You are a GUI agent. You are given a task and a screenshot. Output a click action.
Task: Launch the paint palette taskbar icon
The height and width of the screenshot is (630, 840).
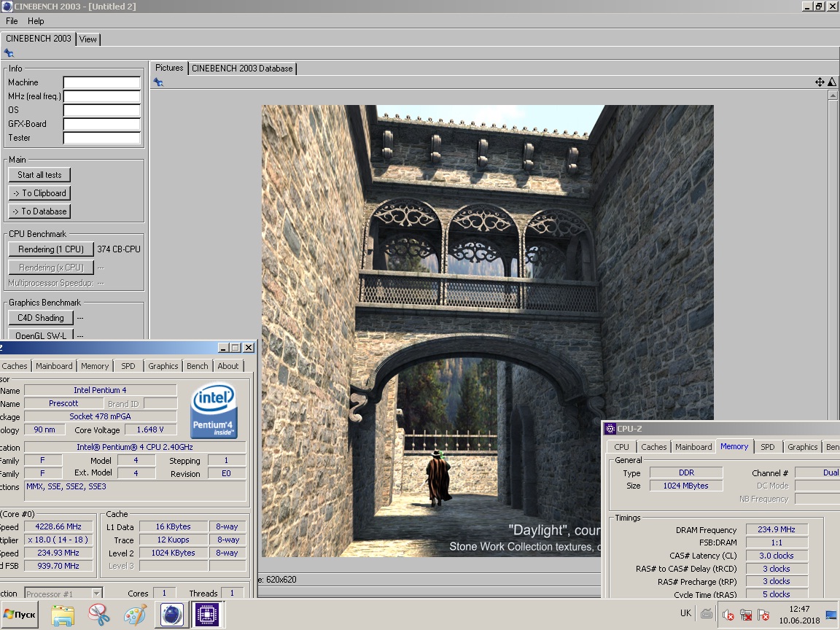coord(135,615)
